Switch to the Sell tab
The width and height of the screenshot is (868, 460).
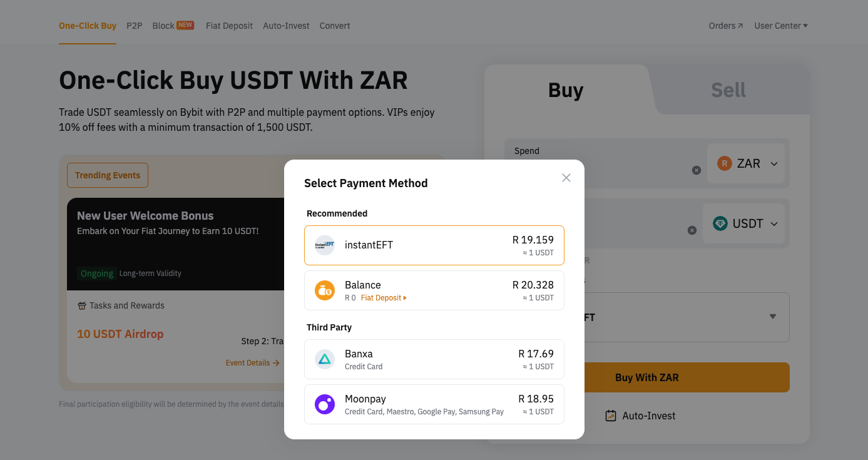[x=728, y=90]
